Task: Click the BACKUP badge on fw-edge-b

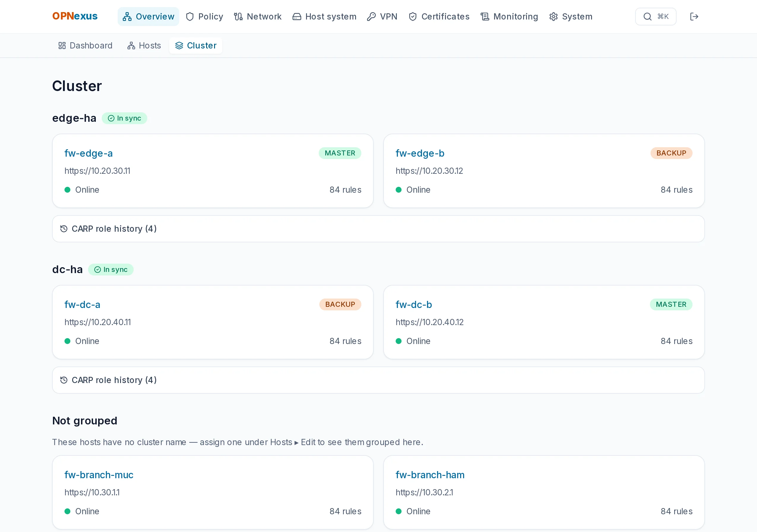Action: (x=671, y=153)
